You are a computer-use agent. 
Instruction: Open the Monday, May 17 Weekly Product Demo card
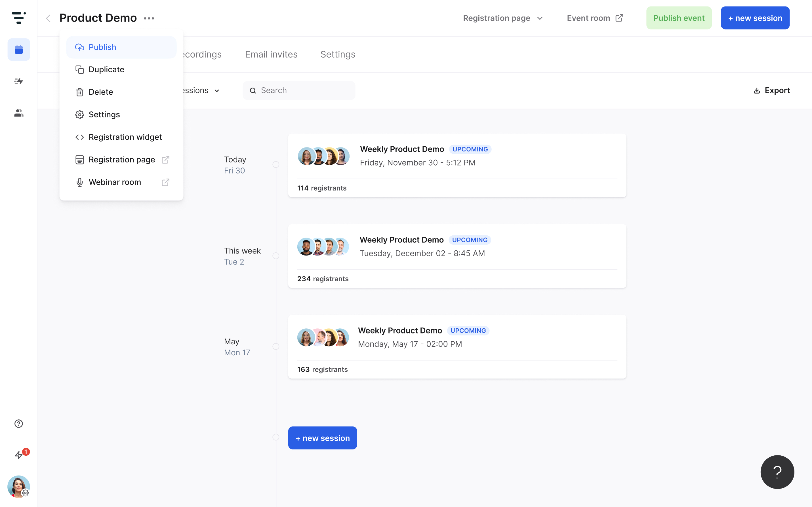(457, 347)
